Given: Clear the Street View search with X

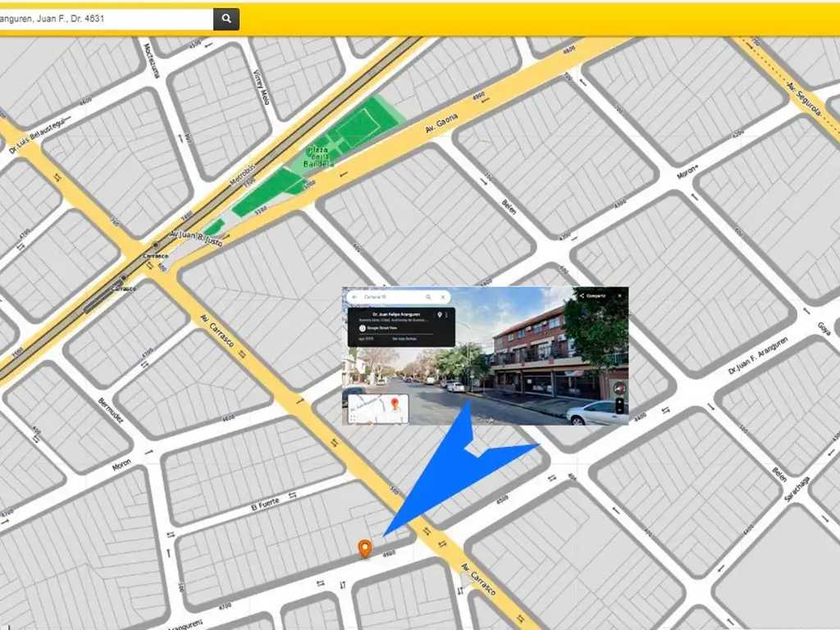Looking at the screenshot, I should (x=443, y=297).
